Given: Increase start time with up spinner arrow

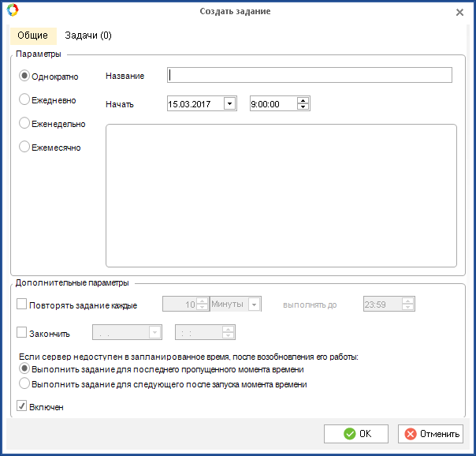Looking at the screenshot, I should (x=303, y=100).
